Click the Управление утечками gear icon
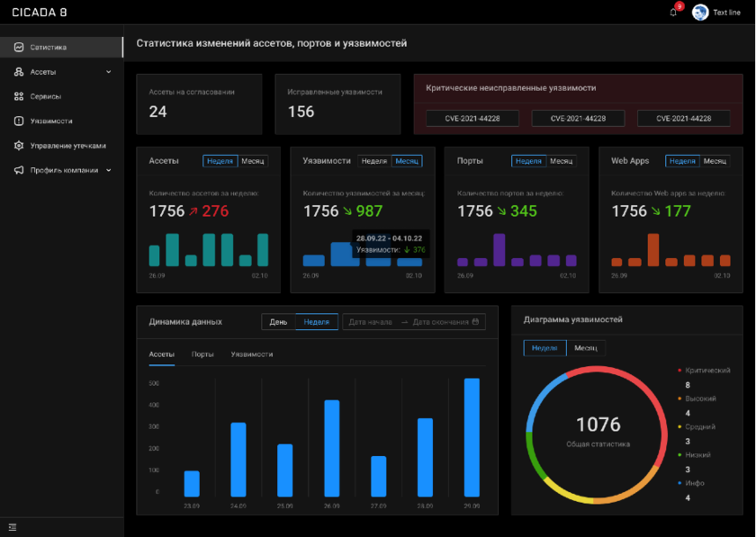 [x=19, y=145]
